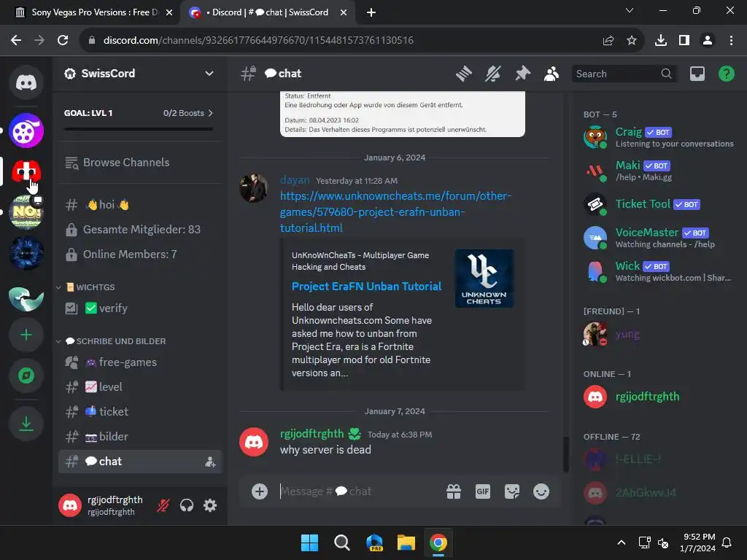Open Explore Discoverable Servers compass icon

point(26,376)
